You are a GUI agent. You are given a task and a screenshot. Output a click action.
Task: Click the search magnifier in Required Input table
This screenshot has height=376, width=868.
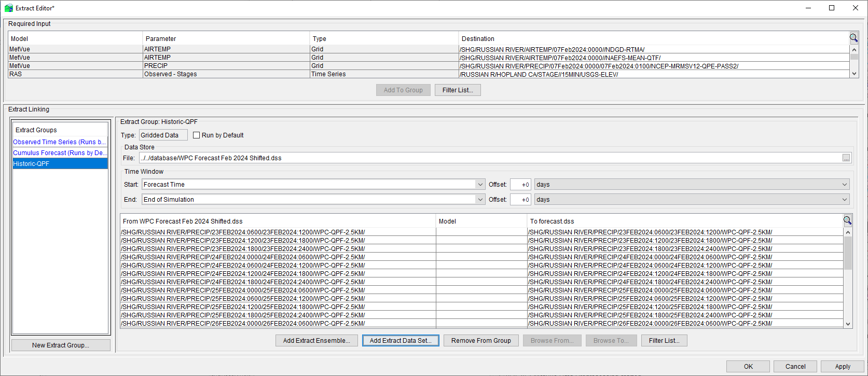(x=853, y=38)
